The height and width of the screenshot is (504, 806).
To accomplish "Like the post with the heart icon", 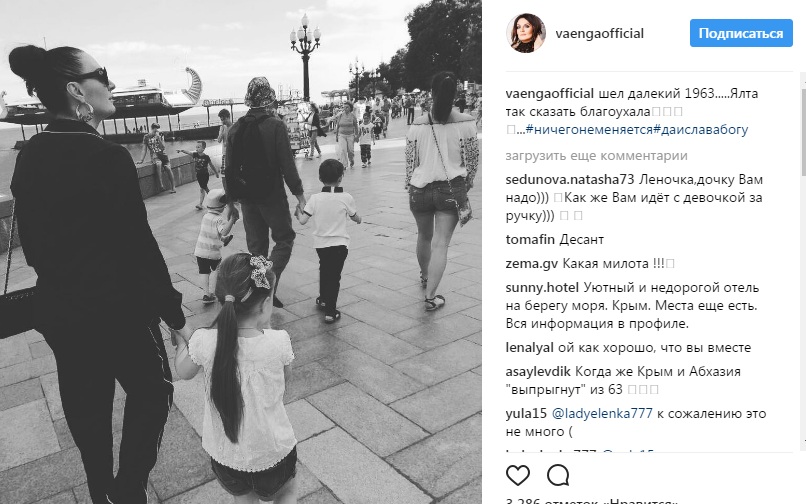I will (518, 476).
